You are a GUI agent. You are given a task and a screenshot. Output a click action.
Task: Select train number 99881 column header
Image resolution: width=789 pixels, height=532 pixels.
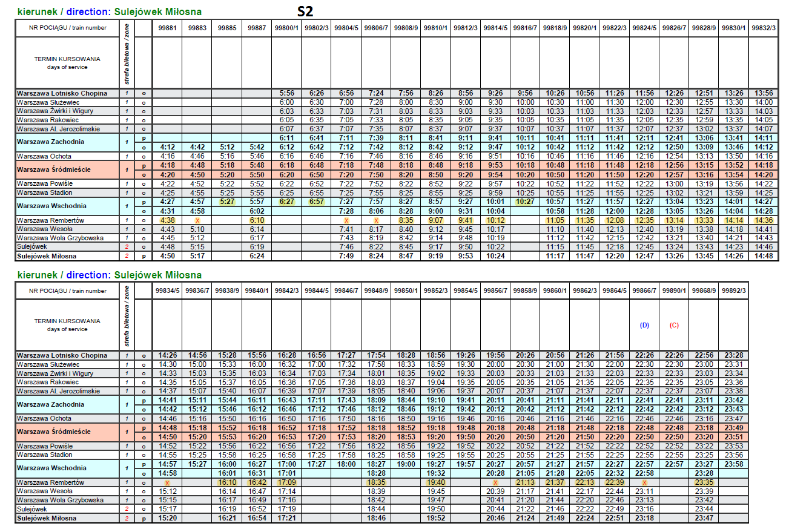[x=167, y=28]
